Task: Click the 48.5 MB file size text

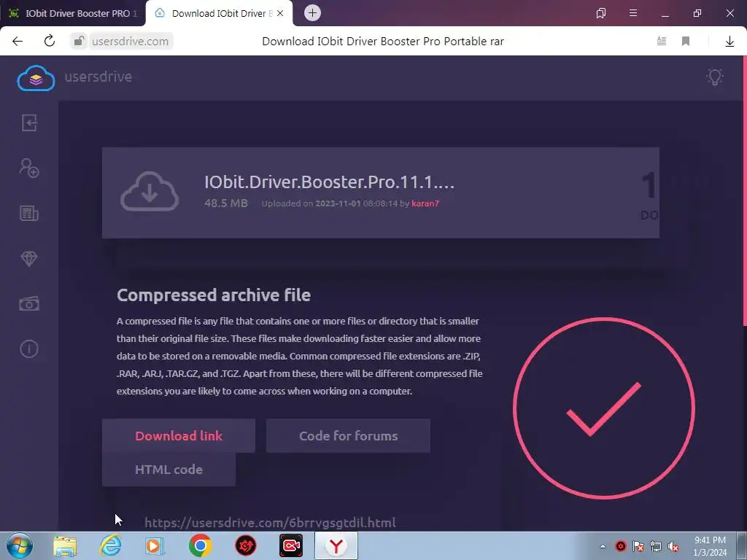Action: (x=226, y=203)
